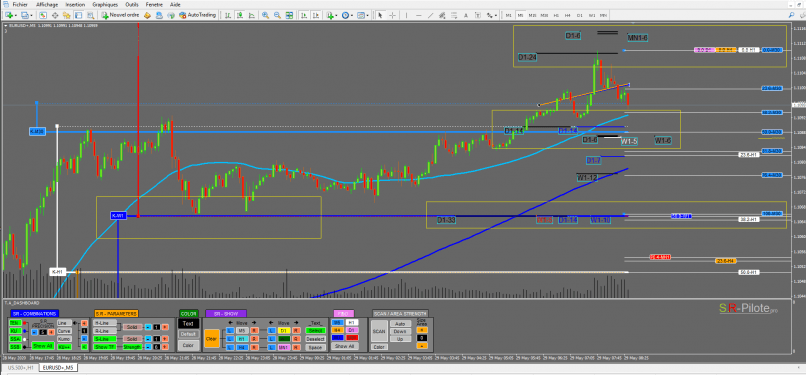Click the black Text color swatch

click(189, 324)
